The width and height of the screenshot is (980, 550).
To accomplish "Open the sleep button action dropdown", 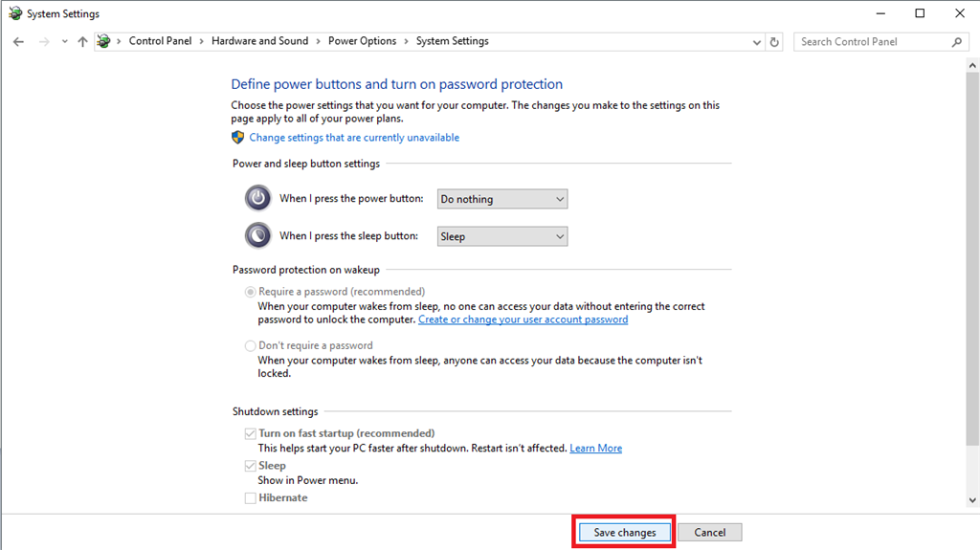I will pos(502,236).
